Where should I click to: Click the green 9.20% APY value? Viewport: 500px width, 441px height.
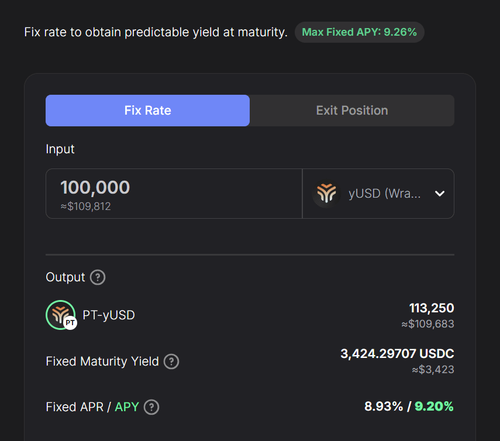(x=434, y=406)
